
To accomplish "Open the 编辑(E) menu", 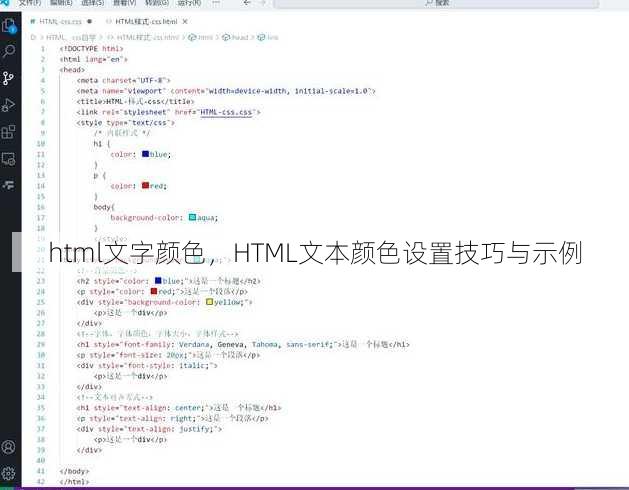I will point(61,3).
